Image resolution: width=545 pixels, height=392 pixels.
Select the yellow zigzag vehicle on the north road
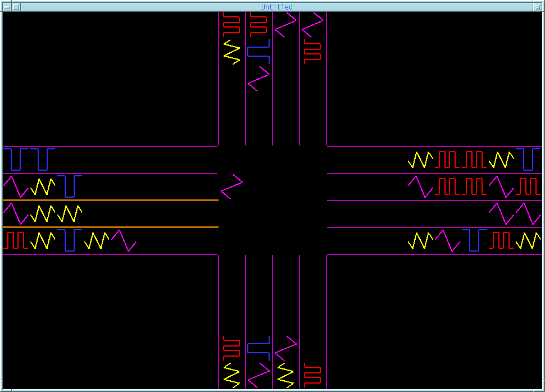(231, 52)
